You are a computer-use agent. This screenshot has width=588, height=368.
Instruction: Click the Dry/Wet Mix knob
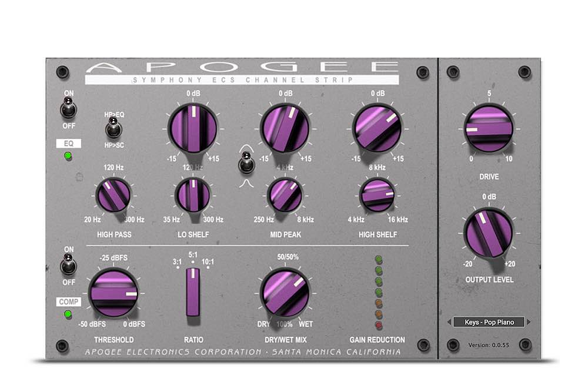pos(285,293)
